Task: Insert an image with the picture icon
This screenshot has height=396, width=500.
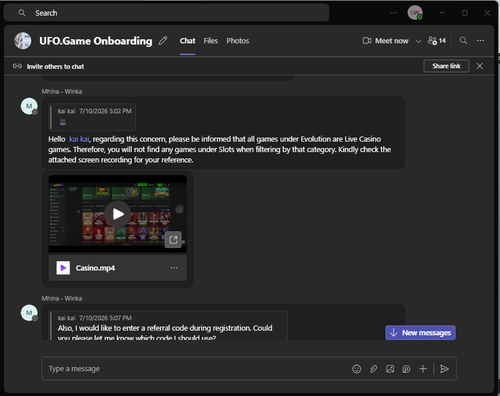Action: click(390, 369)
